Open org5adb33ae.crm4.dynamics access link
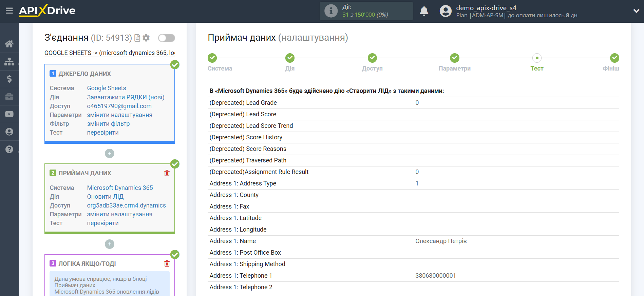 point(127,205)
